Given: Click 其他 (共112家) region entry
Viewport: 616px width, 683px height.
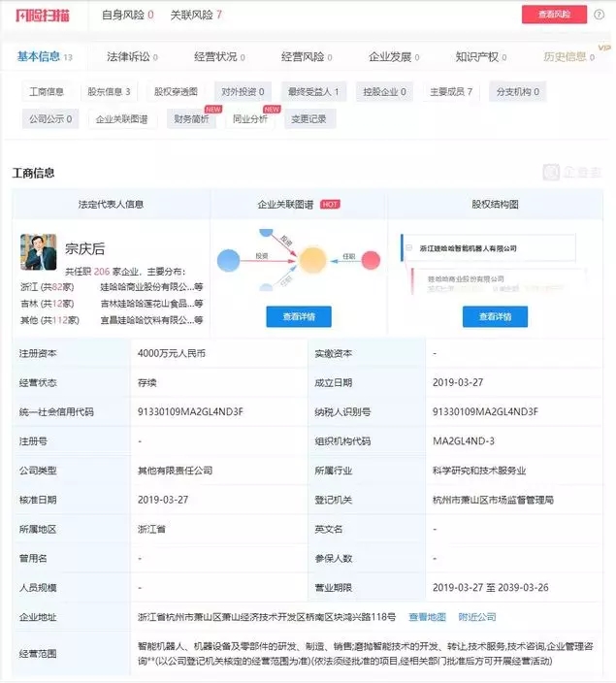Looking at the screenshot, I should pos(49,320).
